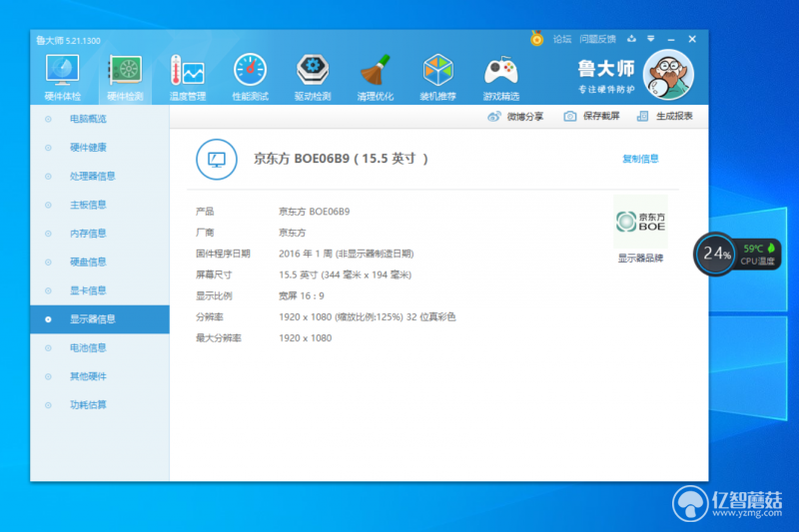Click the 鲁大师 mascot avatar
Image resolution: width=799 pixels, height=532 pixels.
668,75
